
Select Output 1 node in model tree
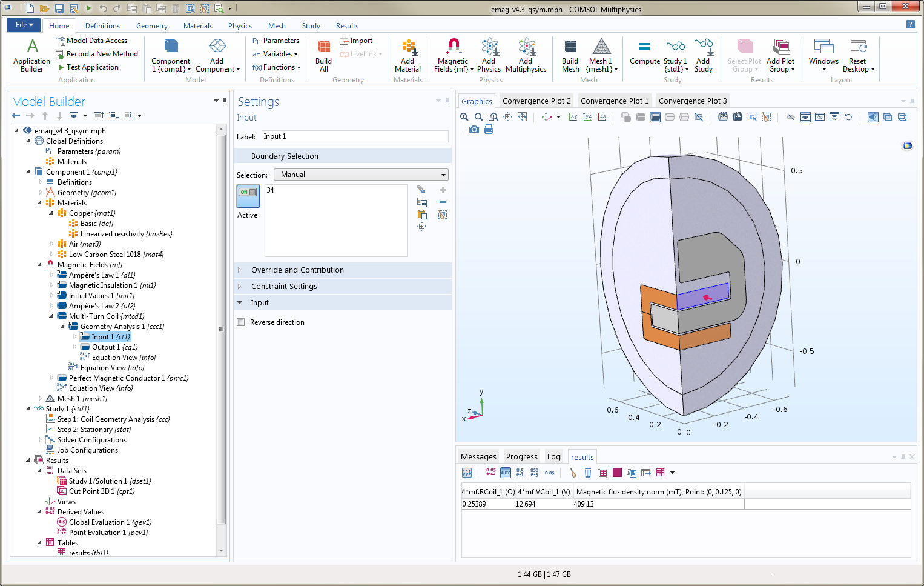point(114,347)
